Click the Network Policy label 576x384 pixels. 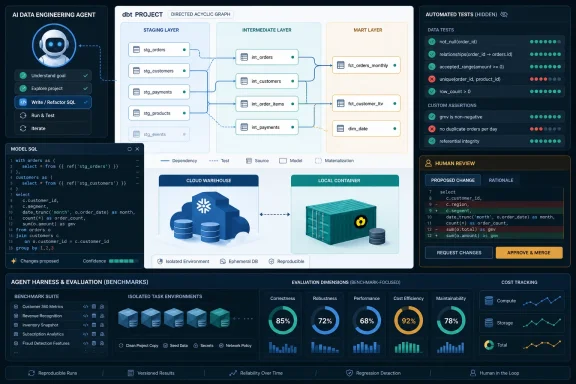[238, 346]
